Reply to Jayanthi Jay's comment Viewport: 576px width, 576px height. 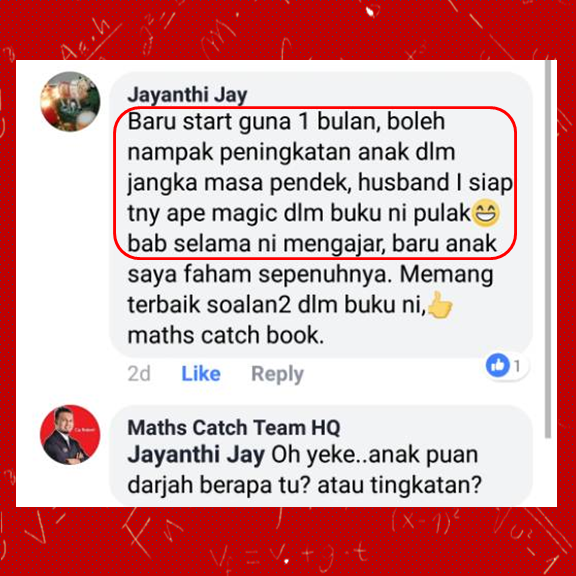click(x=277, y=374)
